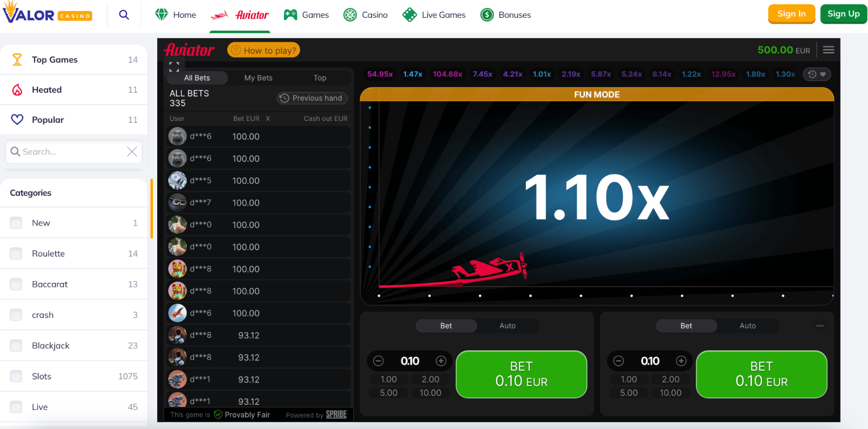Click the Provably Fair shield link
868x429 pixels.
(x=242, y=415)
